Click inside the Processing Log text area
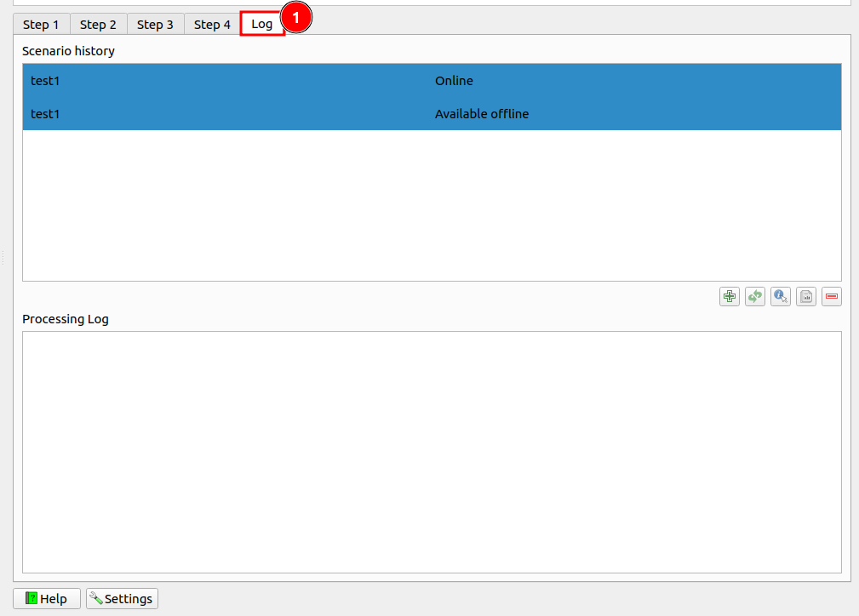 (x=432, y=453)
